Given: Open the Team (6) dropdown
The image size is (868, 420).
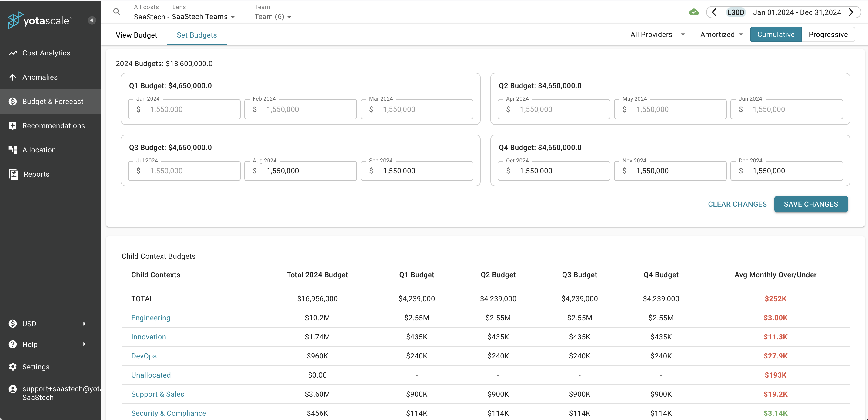Looking at the screenshot, I should pos(272,16).
